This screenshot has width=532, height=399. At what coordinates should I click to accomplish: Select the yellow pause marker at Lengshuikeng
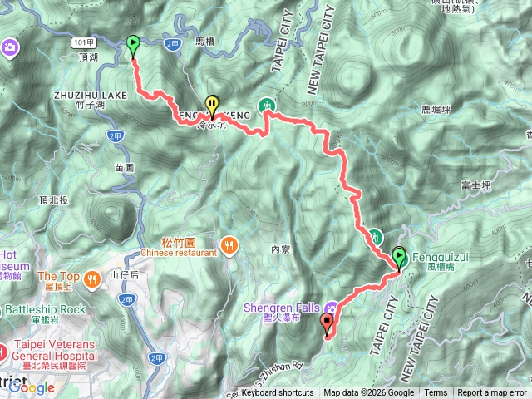(212, 106)
